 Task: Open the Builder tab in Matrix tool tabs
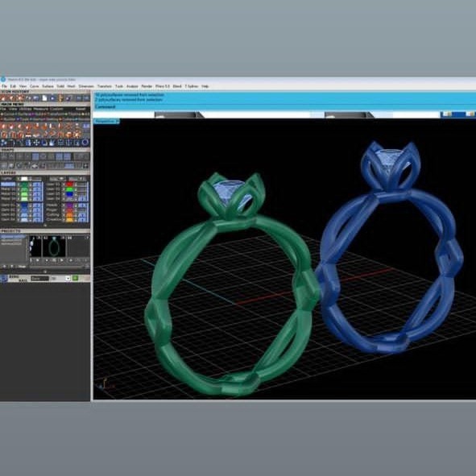pyautogui.click(x=9, y=119)
